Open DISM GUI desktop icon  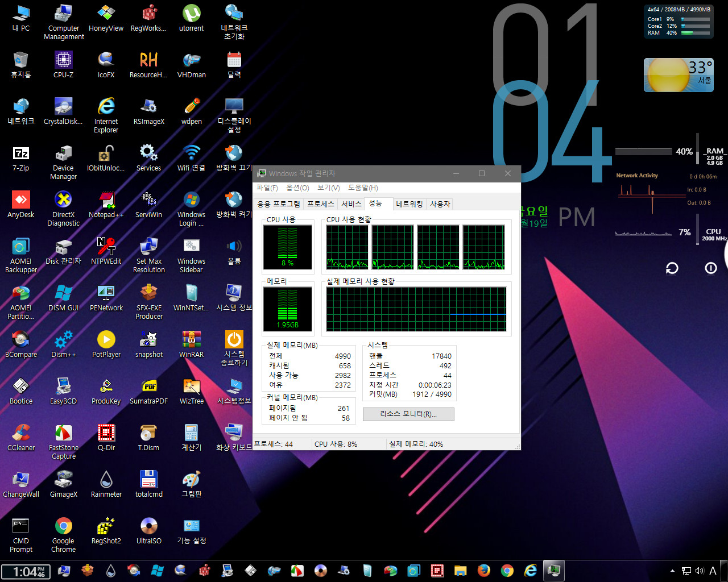click(63, 298)
